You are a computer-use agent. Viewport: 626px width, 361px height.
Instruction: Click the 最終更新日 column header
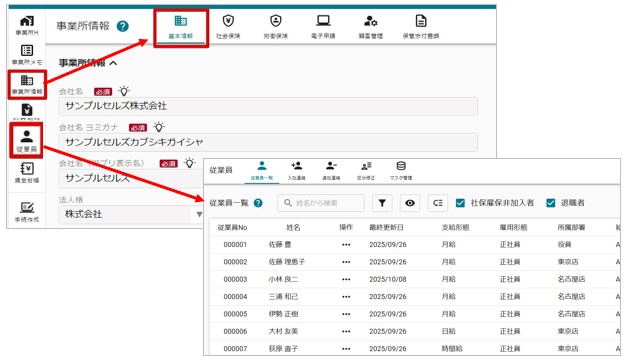386,228
